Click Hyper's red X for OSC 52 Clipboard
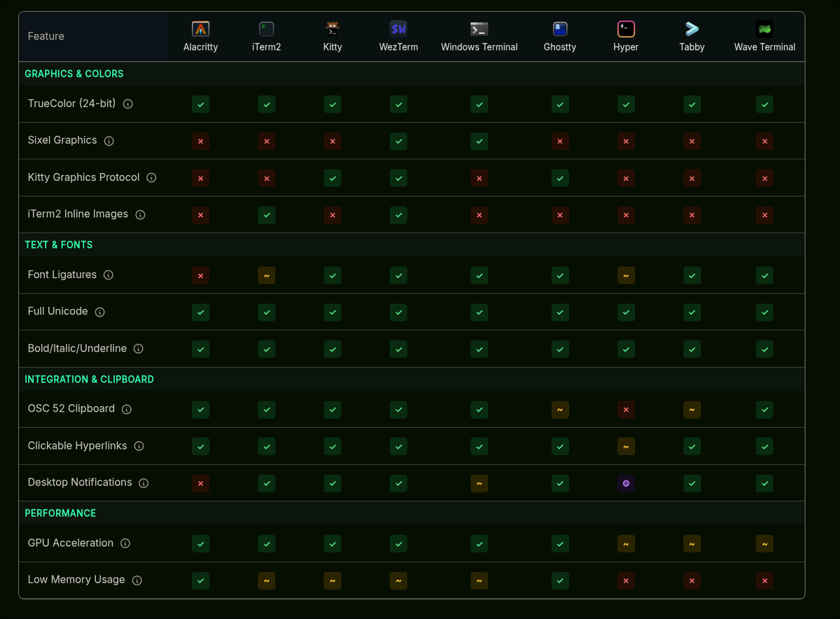Image resolution: width=840 pixels, height=619 pixels. click(x=626, y=410)
